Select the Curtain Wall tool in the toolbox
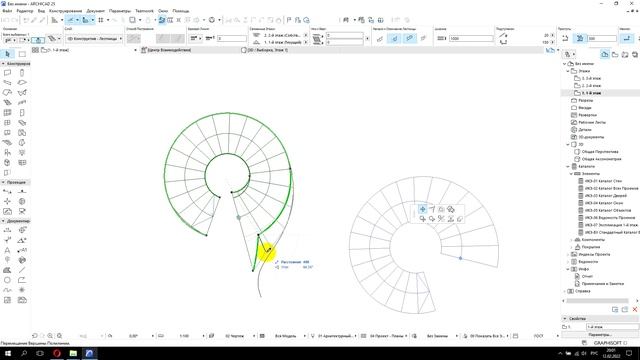 [7, 113]
